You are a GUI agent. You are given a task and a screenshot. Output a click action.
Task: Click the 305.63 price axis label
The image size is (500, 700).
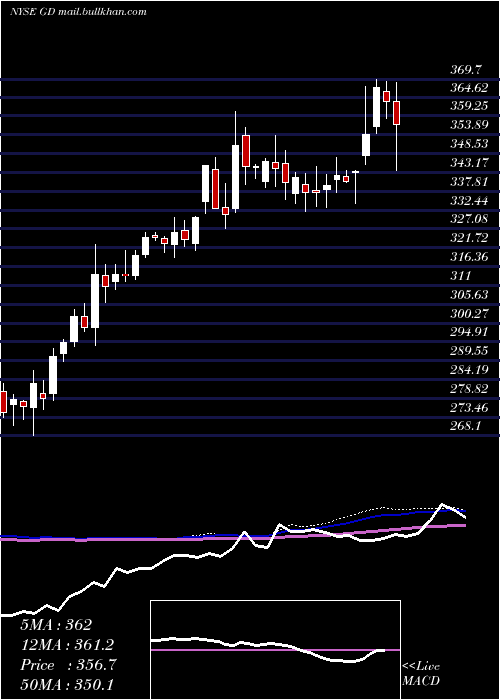[469, 295]
